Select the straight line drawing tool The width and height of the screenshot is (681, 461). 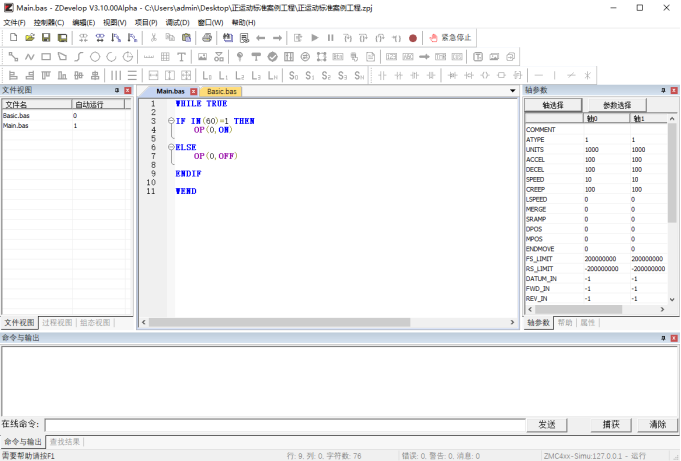pos(13,56)
